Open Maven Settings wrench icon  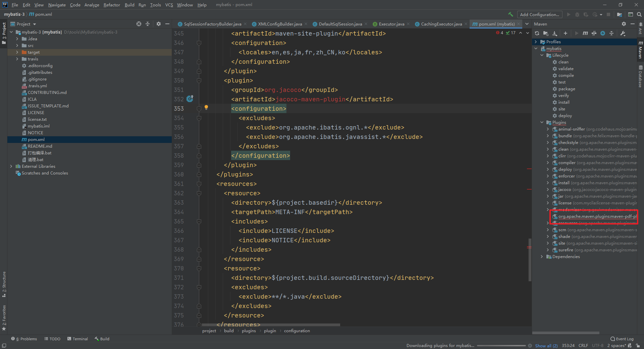[623, 33]
